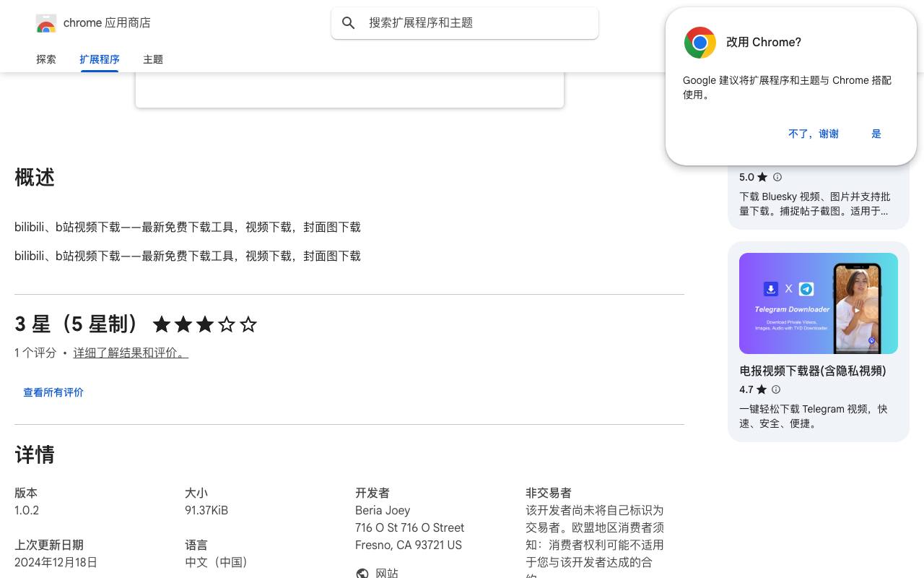Click the Chrome logo in the popup
Image resolution: width=924 pixels, height=578 pixels.
[699, 43]
